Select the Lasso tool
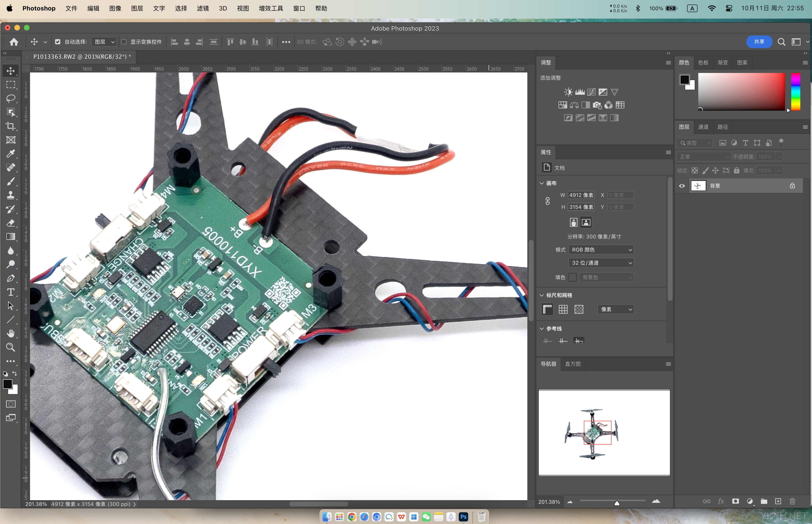This screenshot has height=524, width=812. [11, 99]
